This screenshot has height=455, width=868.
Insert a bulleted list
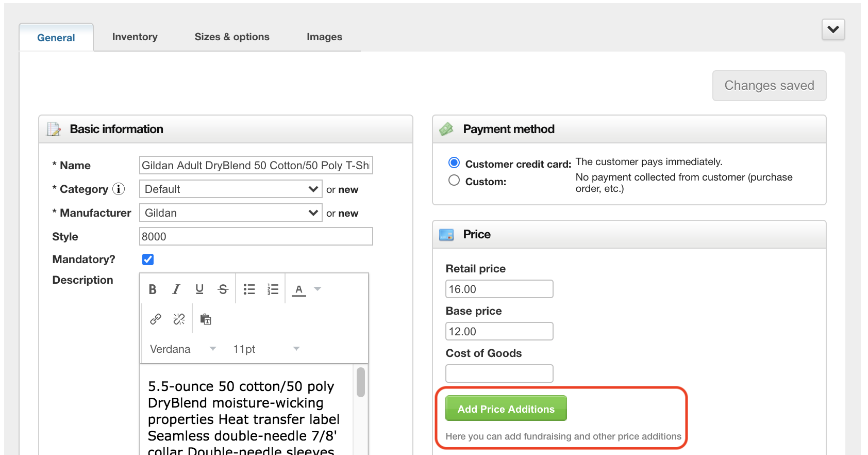249,289
